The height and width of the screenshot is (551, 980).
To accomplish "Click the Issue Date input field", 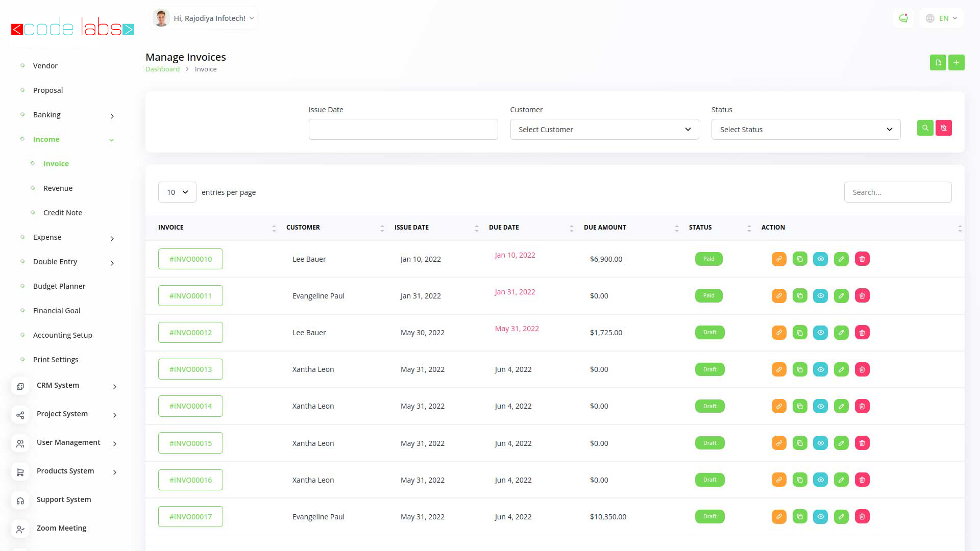I will [x=403, y=130].
